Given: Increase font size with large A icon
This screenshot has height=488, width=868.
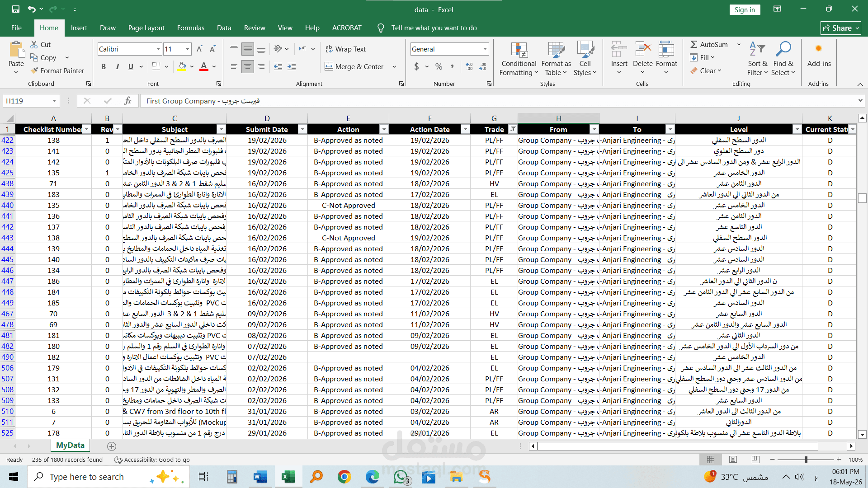Looking at the screenshot, I should (x=199, y=49).
